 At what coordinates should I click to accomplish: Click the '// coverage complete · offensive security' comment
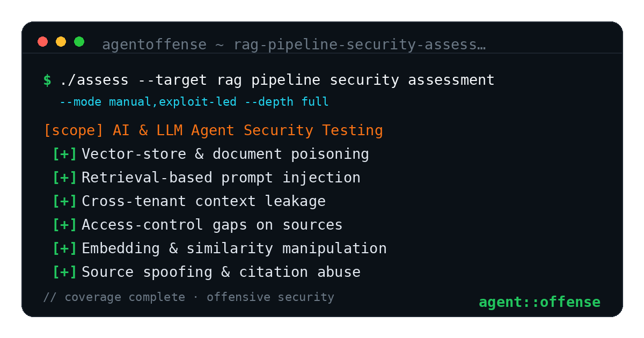click(188, 297)
